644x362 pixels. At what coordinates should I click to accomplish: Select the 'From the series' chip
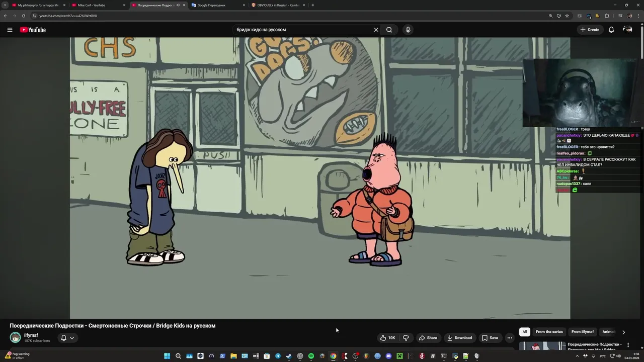click(549, 332)
